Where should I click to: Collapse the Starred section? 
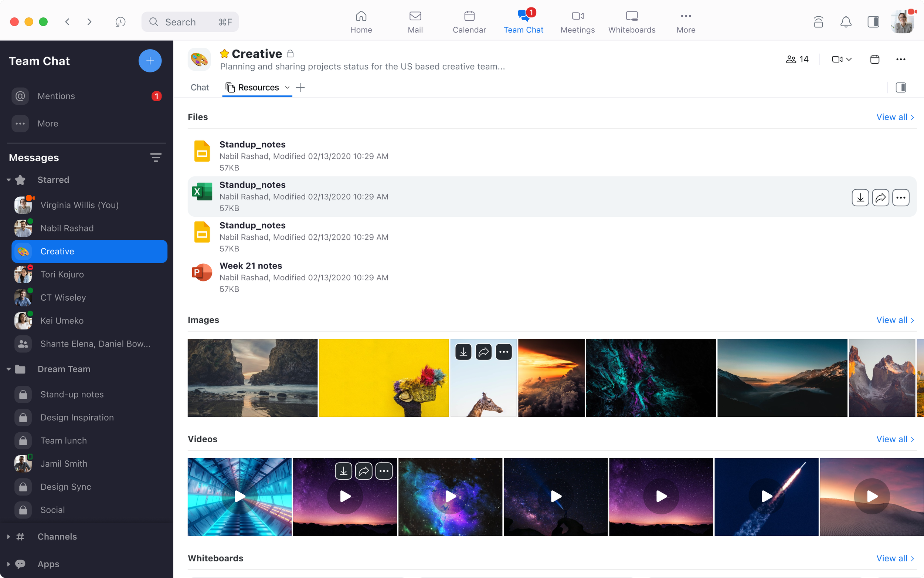pyautogui.click(x=9, y=180)
